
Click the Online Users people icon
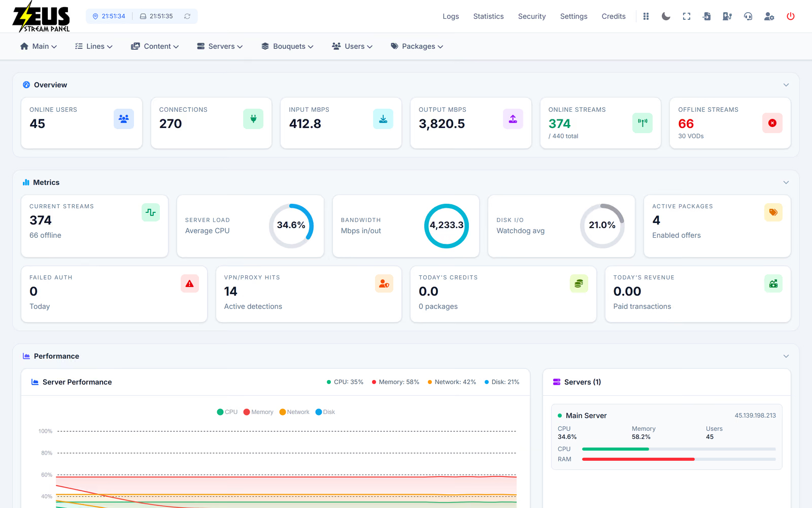point(123,119)
